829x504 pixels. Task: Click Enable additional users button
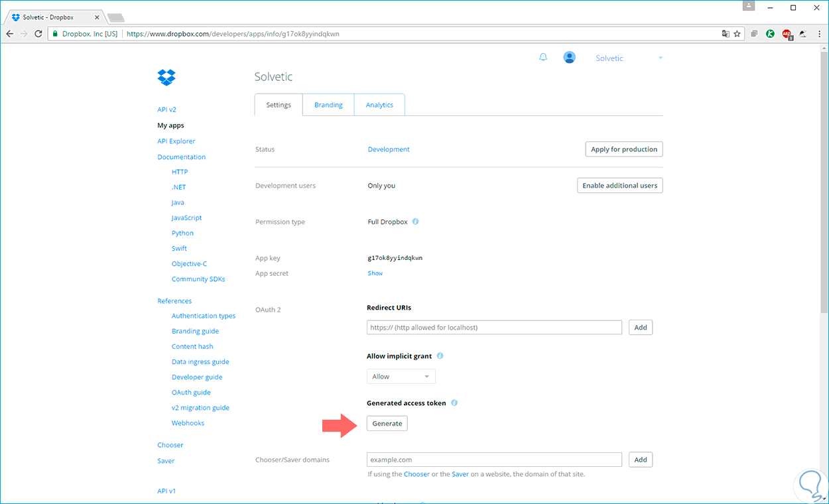[x=620, y=186]
